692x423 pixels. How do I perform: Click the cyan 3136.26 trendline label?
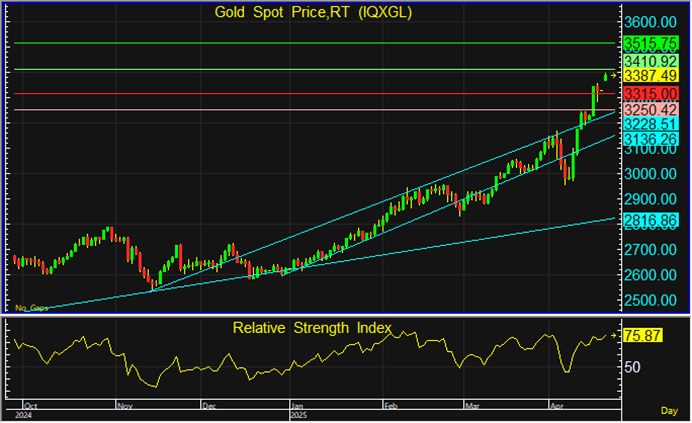(650, 138)
